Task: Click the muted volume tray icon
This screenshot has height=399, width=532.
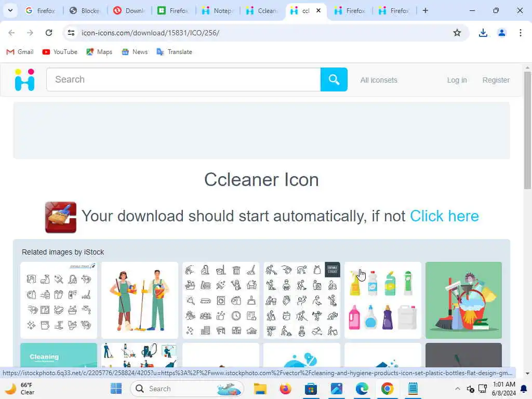Action: point(470,389)
